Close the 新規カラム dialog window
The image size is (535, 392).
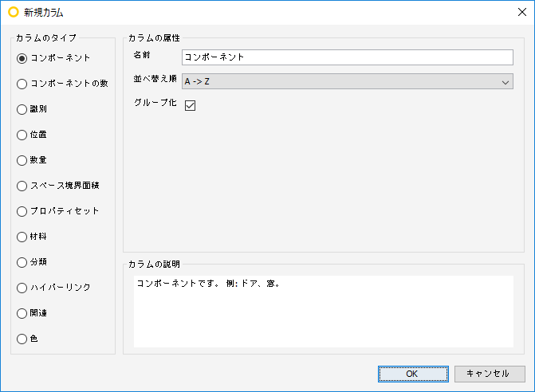(522, 12)
